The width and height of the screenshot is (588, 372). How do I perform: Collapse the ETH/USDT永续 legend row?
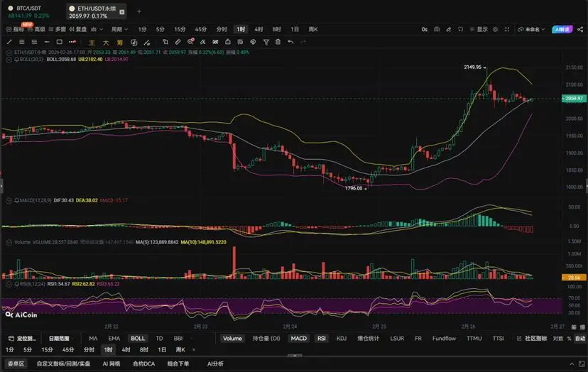pos(9,53)
